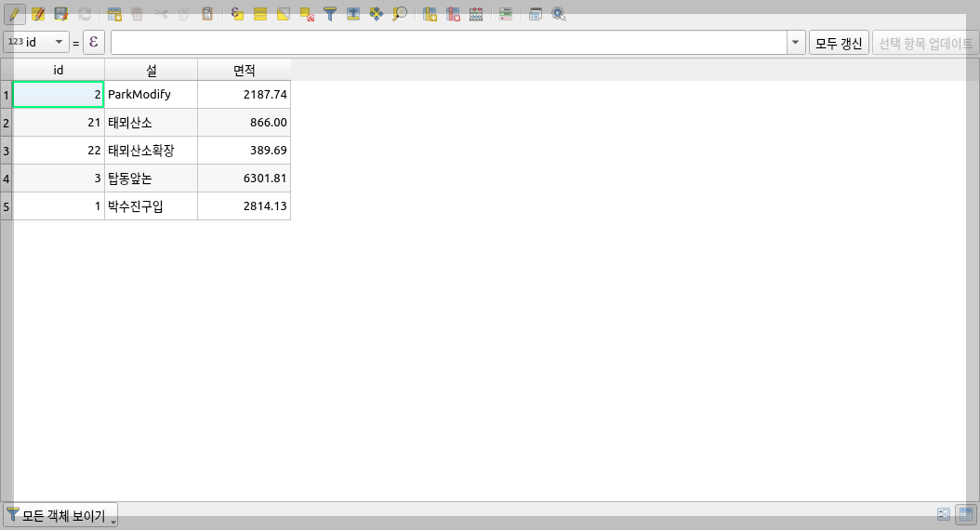
Task: Switch to form view
Action: [x=944, y=514]
